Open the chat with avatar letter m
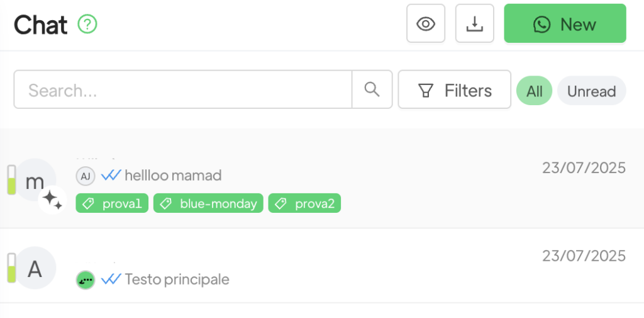This screenshot has height=318, width=644. (35, 181)
